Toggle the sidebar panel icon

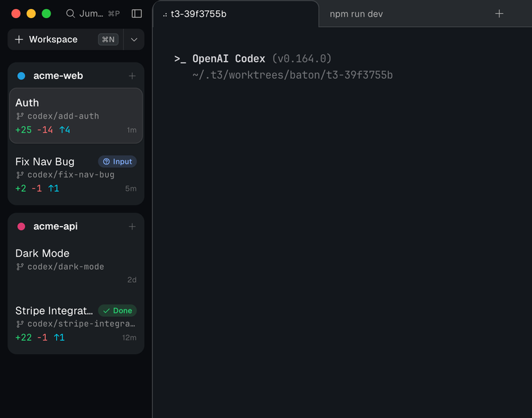click(x=136, y=14)
